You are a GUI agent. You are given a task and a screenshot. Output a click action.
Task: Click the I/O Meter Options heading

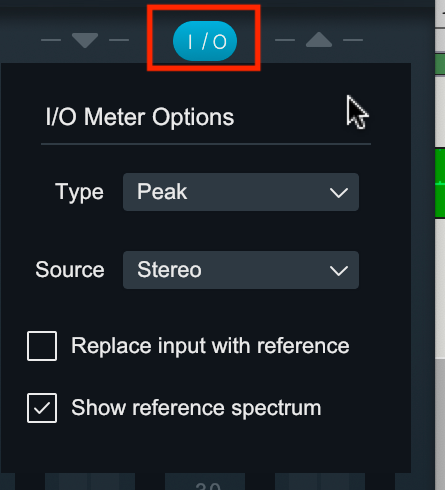point(140,117)
